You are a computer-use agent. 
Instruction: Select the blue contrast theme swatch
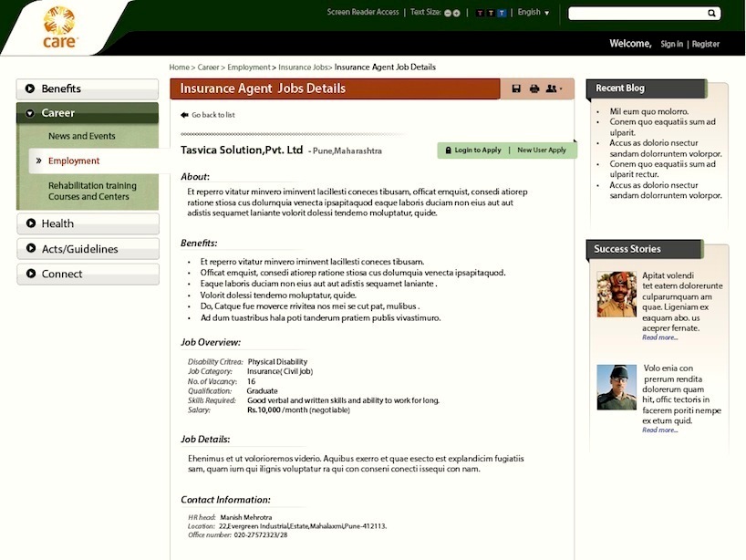tap(503, 13)
